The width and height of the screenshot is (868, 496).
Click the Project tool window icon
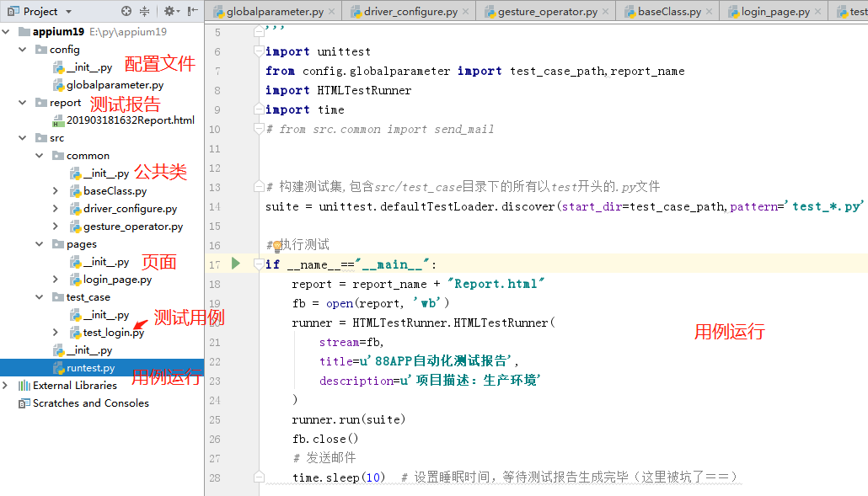click(x=13, y=11)
